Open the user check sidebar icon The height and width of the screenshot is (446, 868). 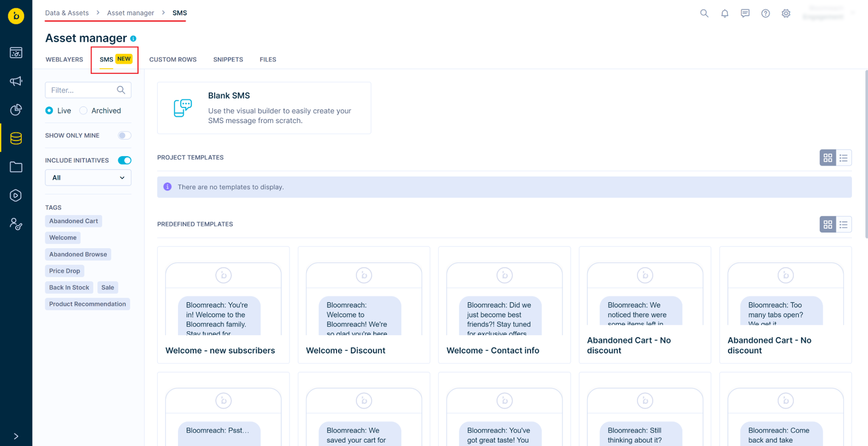(x=16, y=224)
